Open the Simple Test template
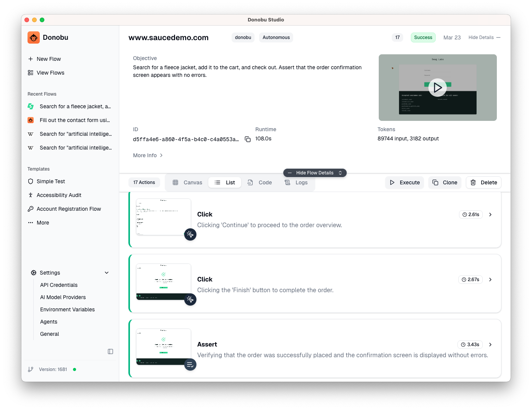This screenshot has height=410, width=532. point(51,181)
